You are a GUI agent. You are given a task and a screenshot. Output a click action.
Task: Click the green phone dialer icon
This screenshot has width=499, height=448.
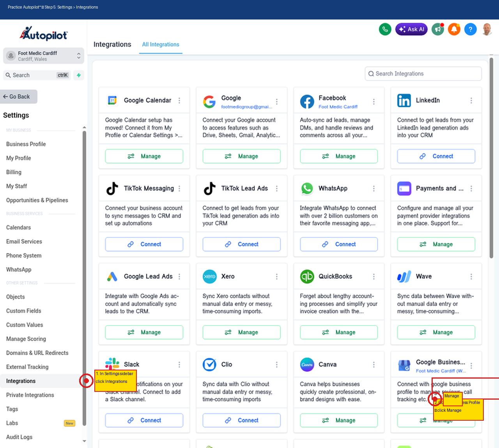385,29
